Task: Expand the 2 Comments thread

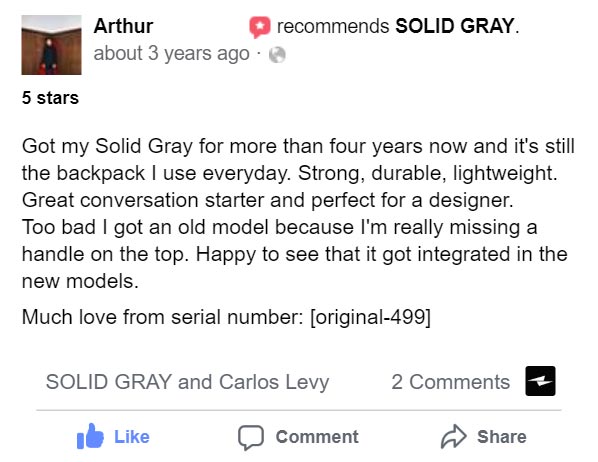Action: point(450,382)
